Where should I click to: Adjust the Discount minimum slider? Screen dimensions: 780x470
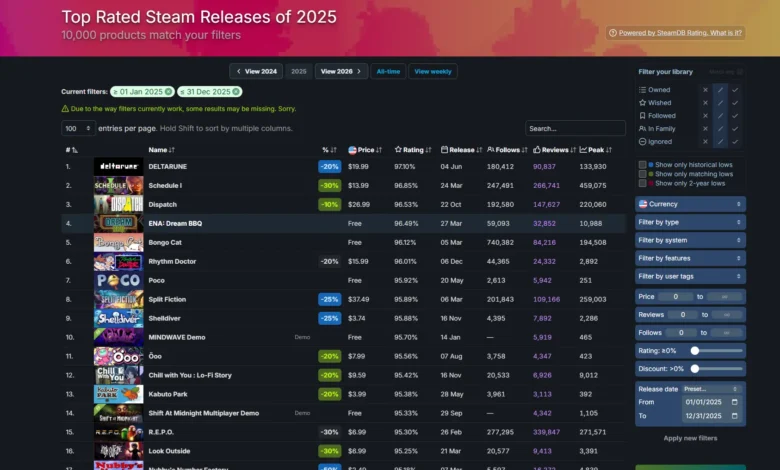tap(695, 369)
